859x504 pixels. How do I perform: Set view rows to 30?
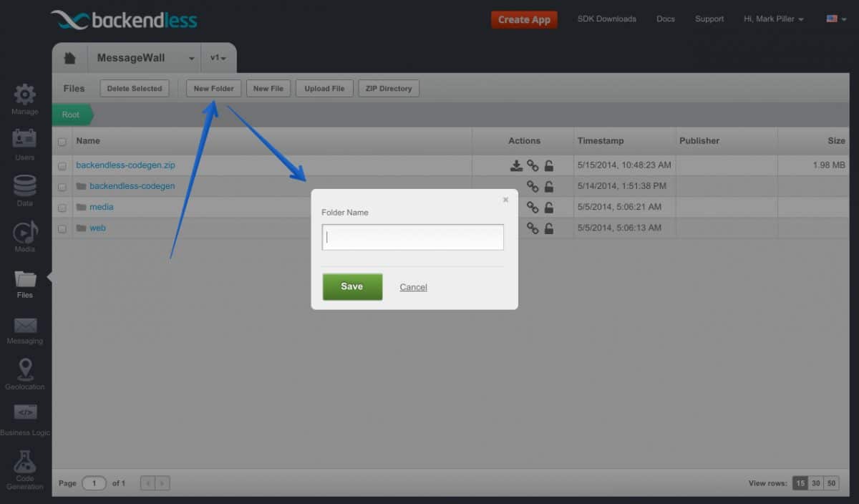[x=815, y=483]
